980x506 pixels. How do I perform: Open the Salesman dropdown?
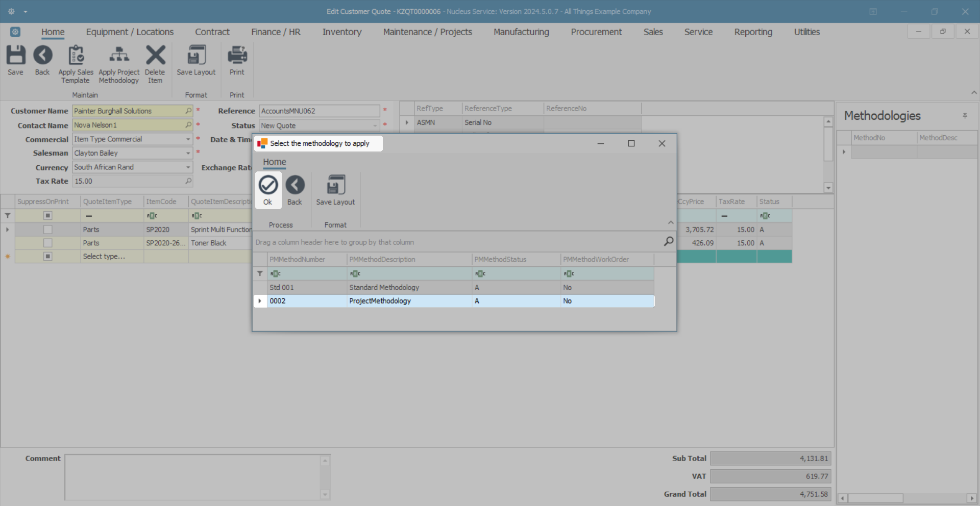tap(188, 153)
